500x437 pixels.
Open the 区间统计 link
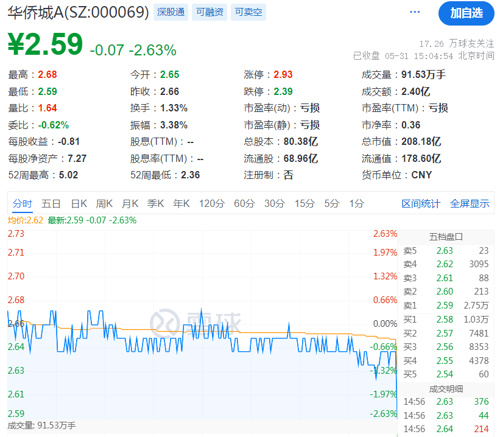click(x=421, y=203)
